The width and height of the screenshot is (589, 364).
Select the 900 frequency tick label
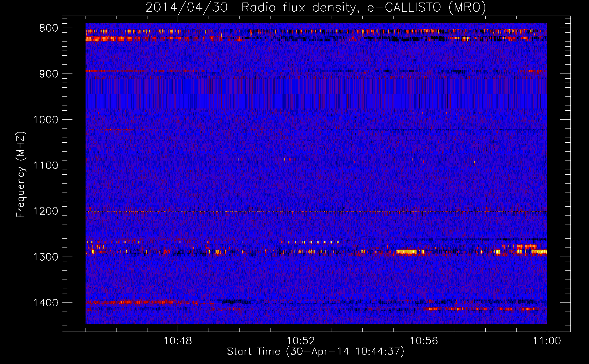click(x=49, y=74)
